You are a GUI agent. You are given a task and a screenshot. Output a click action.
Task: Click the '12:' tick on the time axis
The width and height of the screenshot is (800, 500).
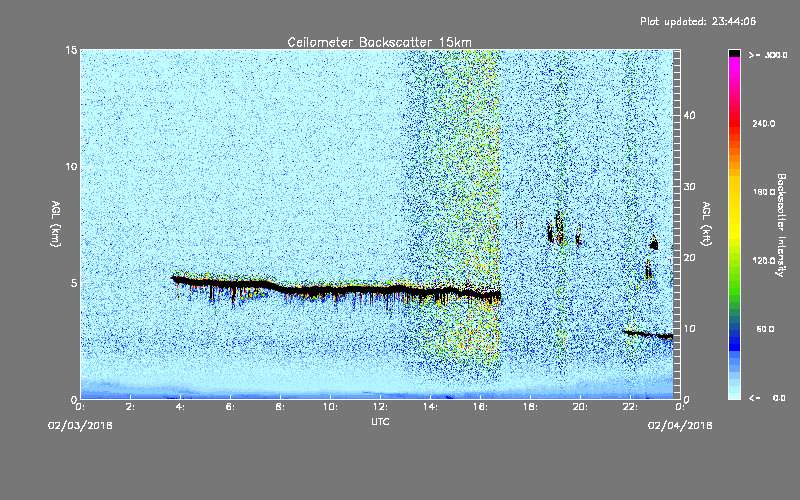point(380,407)
